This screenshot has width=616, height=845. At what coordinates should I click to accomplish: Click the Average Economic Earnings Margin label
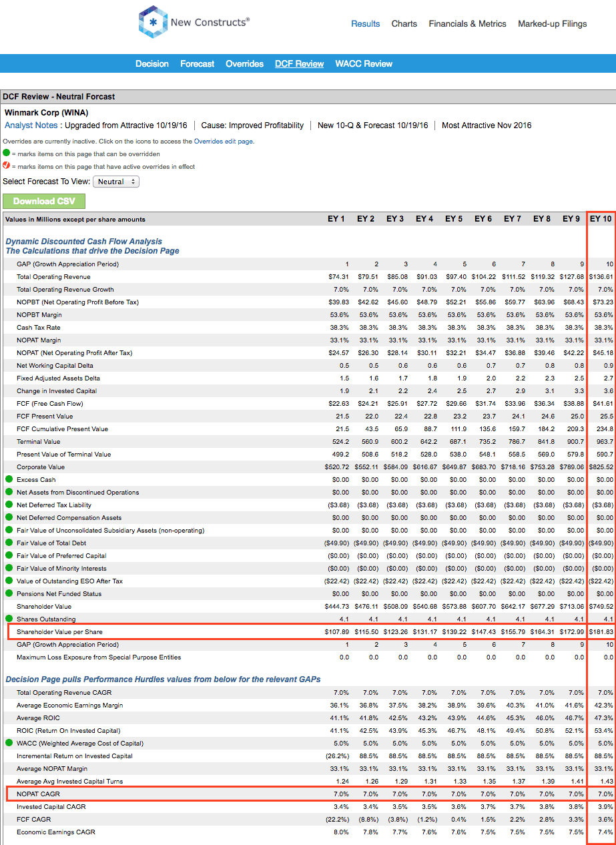tap(70, 705)
